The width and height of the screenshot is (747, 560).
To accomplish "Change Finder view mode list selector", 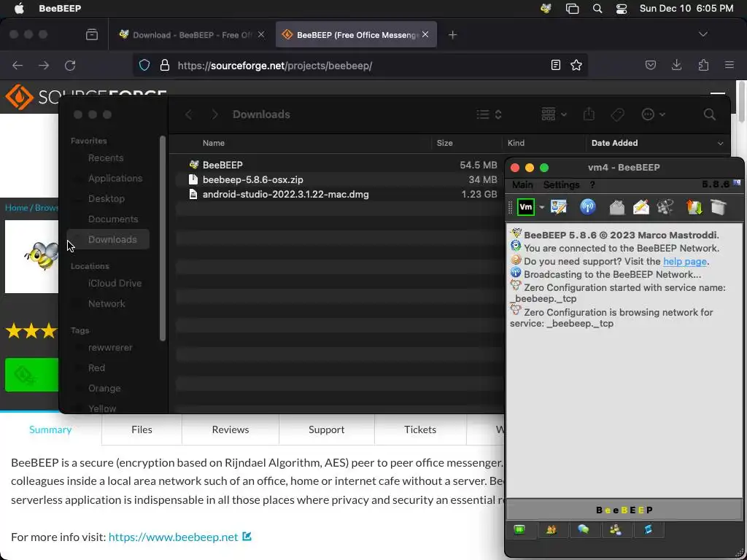I will pos(489,114).
